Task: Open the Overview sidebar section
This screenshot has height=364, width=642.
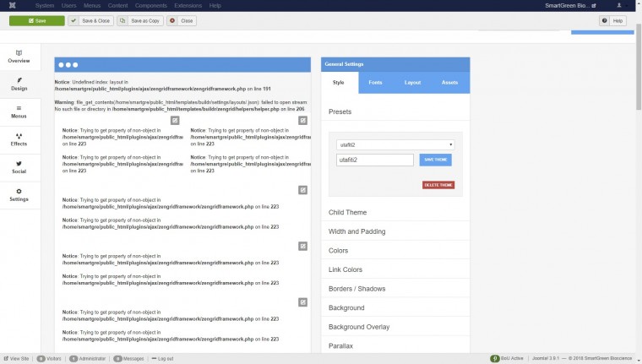Action: pyautogui.click(x=19, y=57)
